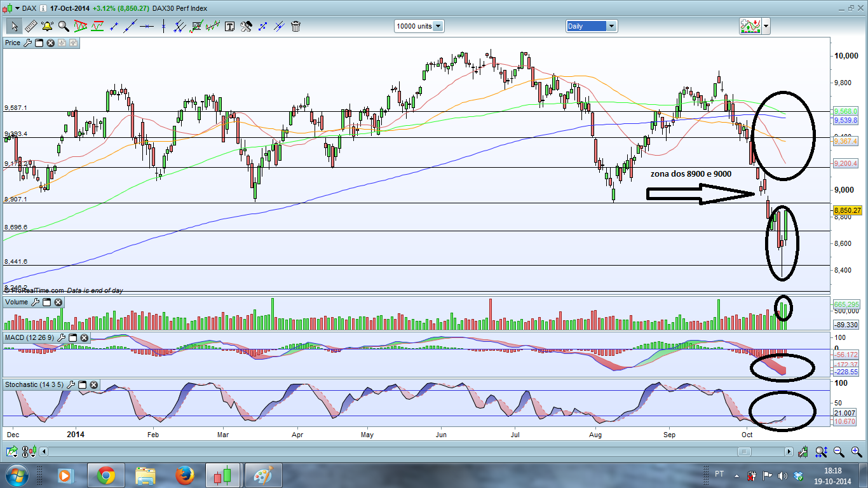Open the add-indicator dropdown arrow
868x488 pixels.
click(766, 26)
